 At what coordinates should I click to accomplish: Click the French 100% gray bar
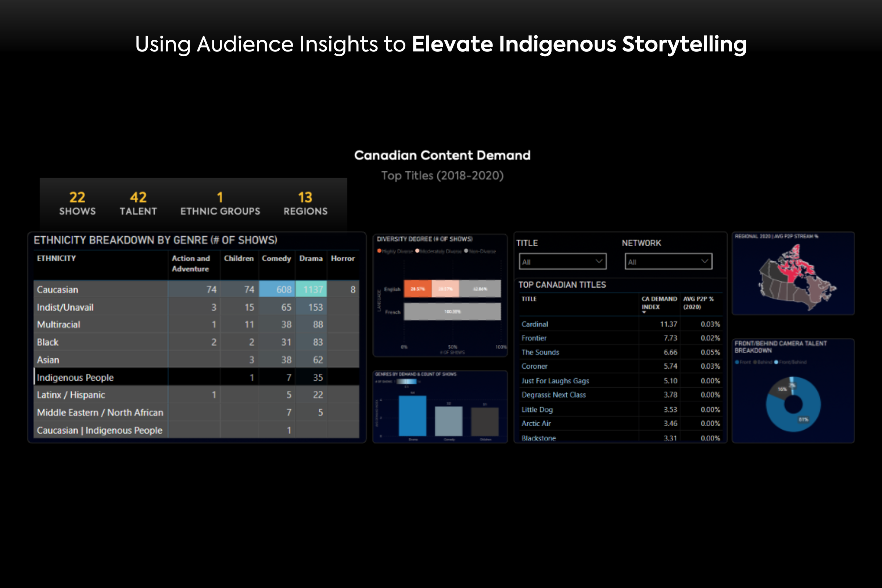452,312
